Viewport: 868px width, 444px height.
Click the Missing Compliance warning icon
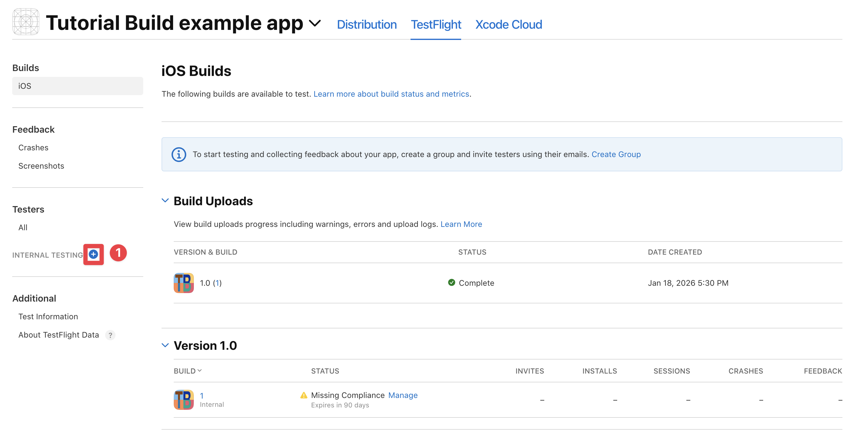pos(304,395)
